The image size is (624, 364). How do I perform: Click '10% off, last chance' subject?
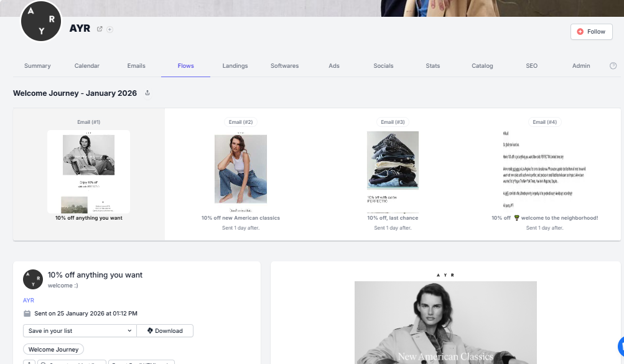(393, 218)
